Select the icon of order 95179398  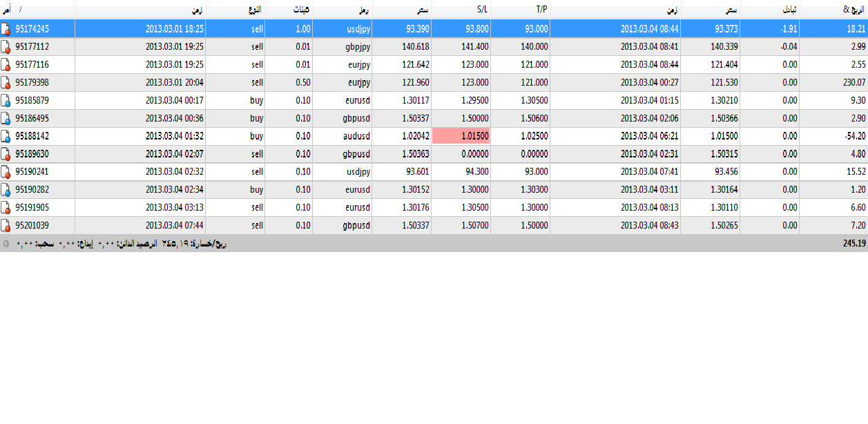[x=6, y=83]
